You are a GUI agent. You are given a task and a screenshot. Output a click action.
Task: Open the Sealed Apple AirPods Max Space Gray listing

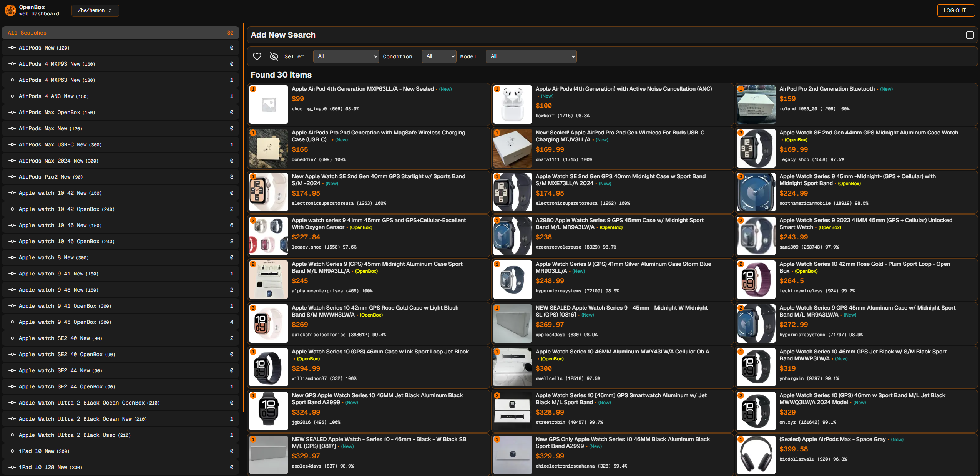pos(832,439)
